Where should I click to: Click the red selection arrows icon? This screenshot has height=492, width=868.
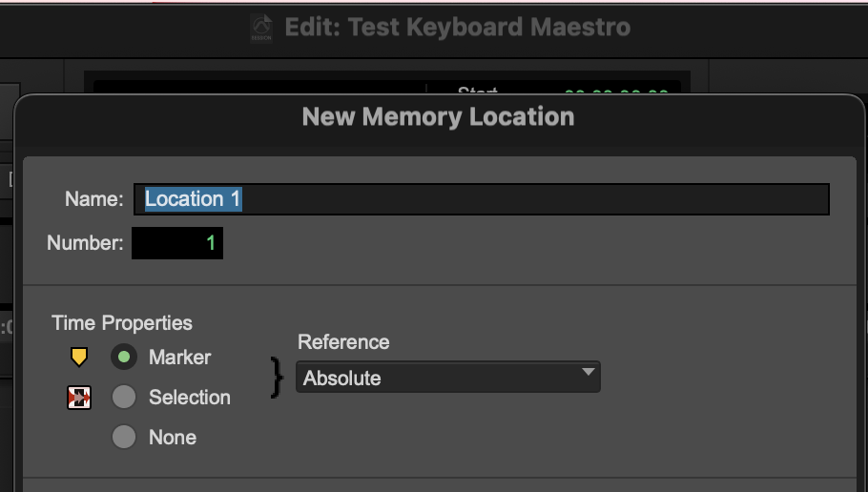[79, 398]
